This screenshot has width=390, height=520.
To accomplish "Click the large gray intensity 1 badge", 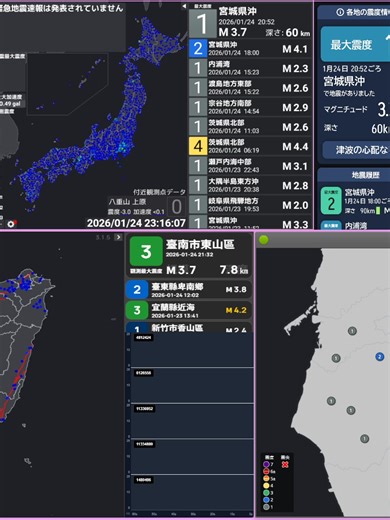I will 203,23.
